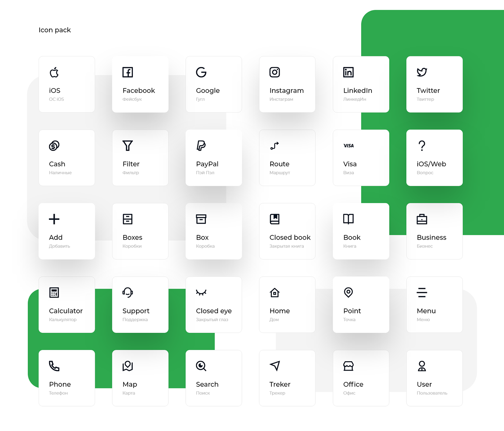This screenshot has width=504, height=431.
Task: Click the 'Телефон' subtitle under Phone
Action: coord(58,393)
